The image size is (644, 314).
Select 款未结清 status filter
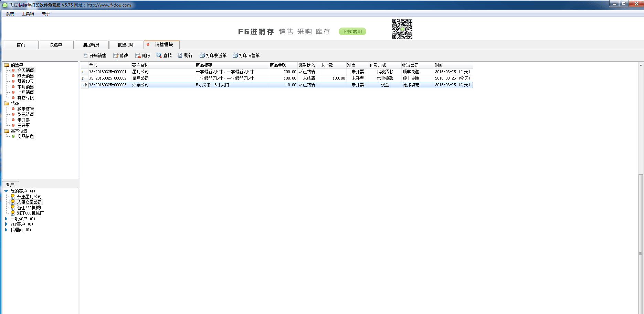pyautogui.click(x=25, y=109)
